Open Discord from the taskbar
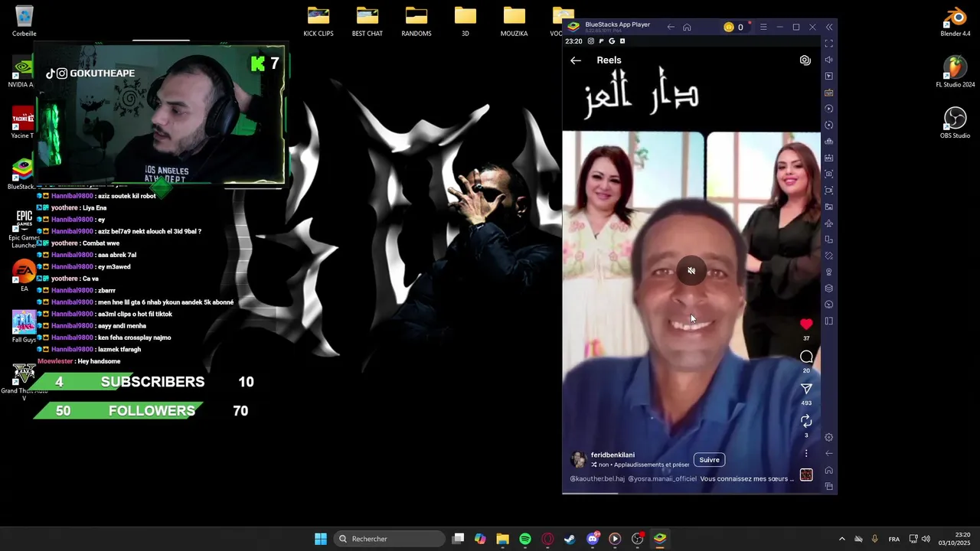Image resolution: width=980 pixels, height=551 pixels. click(x=593, y=539)
